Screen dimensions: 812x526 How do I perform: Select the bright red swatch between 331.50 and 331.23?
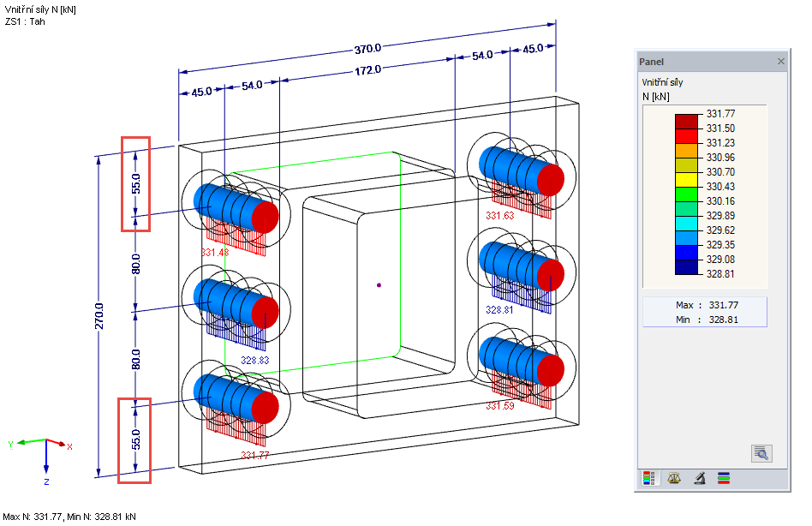click(686, 136)
